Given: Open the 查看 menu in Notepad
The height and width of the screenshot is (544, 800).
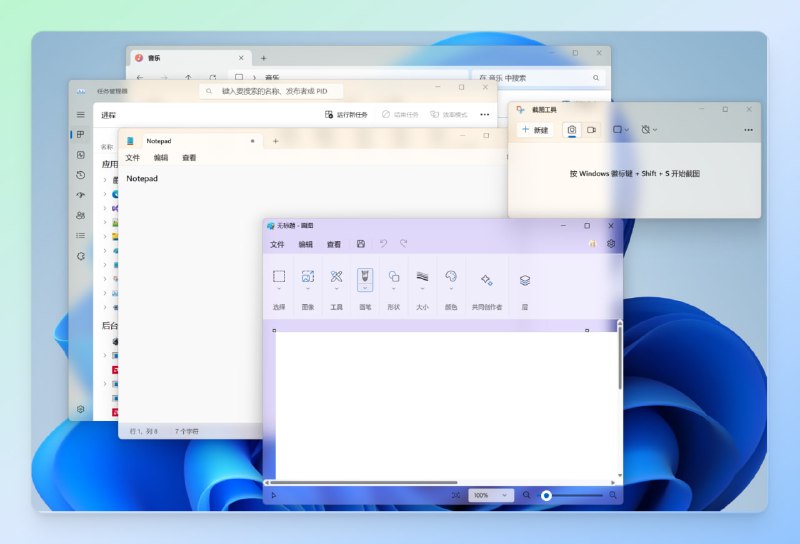Looking at the screenshot, I should pyautogui.click(x=189, y=158).
